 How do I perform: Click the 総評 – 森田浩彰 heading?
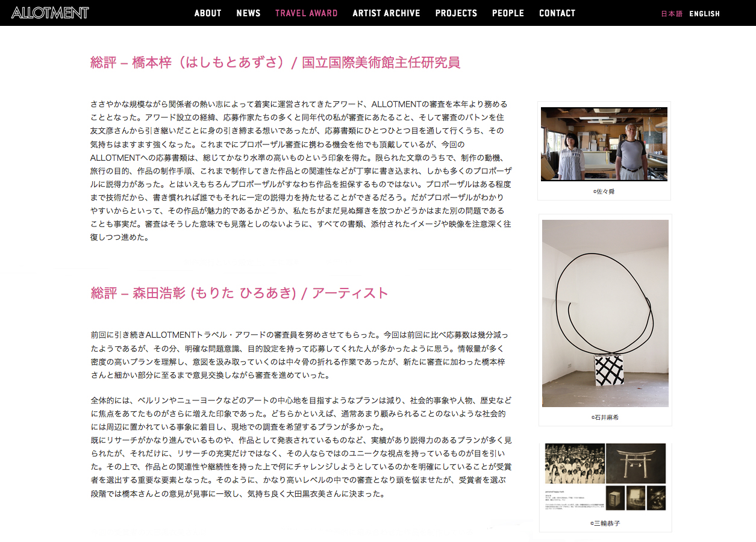(240, 293)
